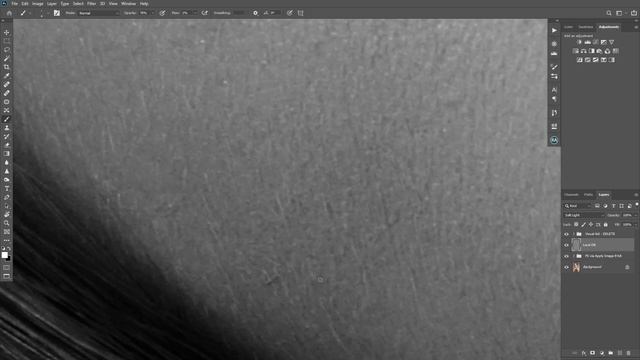Toggle layer filter on/off switch
Image resolution: width=640 pixels, height=360 pixels.
[x=637, y=205]
